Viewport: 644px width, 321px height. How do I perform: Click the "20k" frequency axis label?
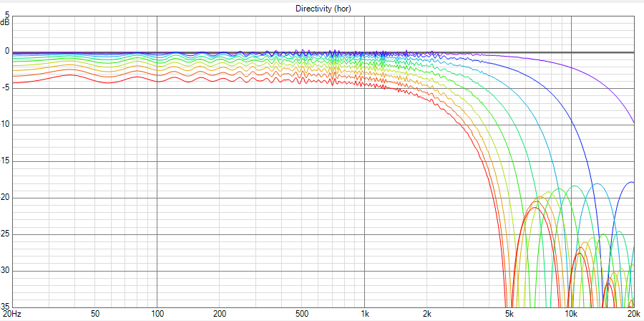(634, 315)
